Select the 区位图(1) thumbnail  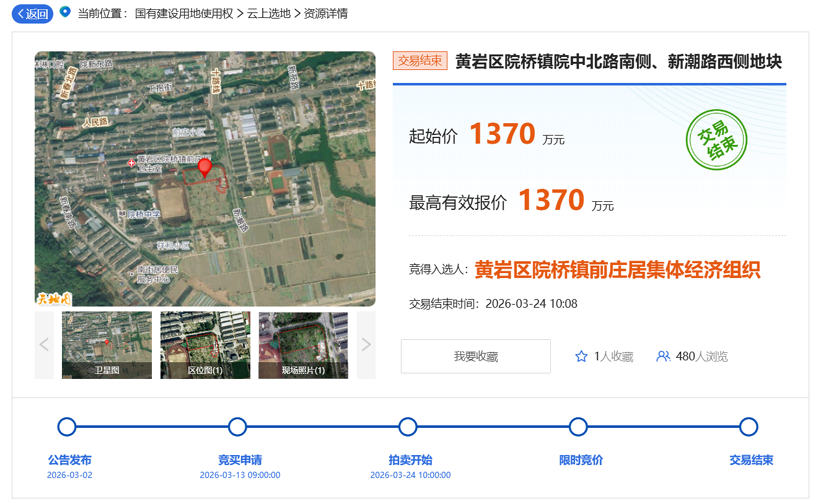205,345
